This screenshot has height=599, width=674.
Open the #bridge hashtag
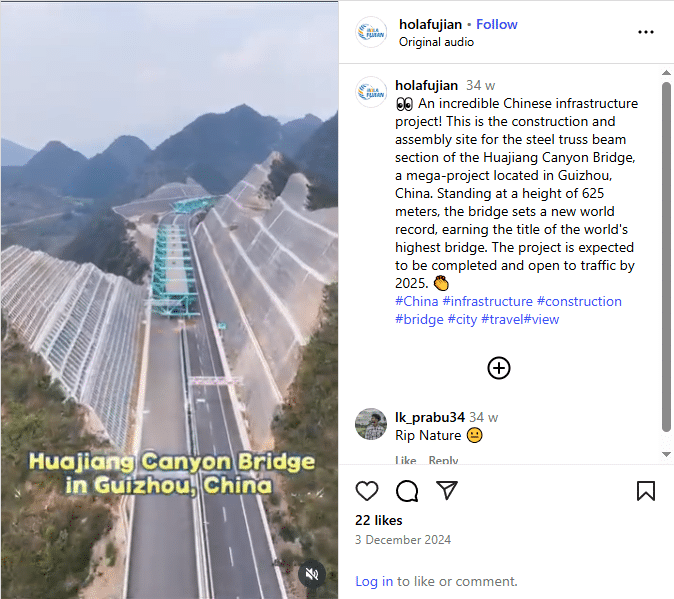click(419, 319)
